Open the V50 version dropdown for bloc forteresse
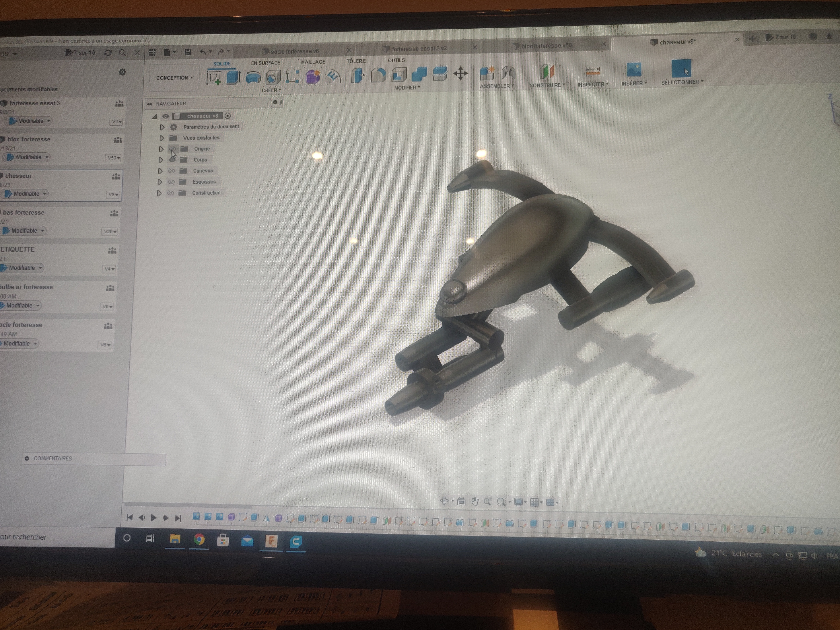Screen dimensions: 840x630 tap(114, 158)
